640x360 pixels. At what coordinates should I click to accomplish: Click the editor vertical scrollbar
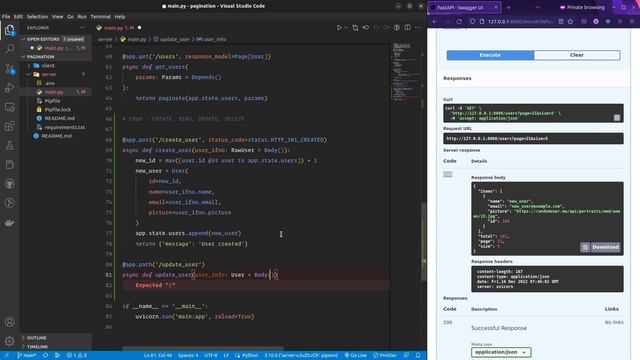424,241
